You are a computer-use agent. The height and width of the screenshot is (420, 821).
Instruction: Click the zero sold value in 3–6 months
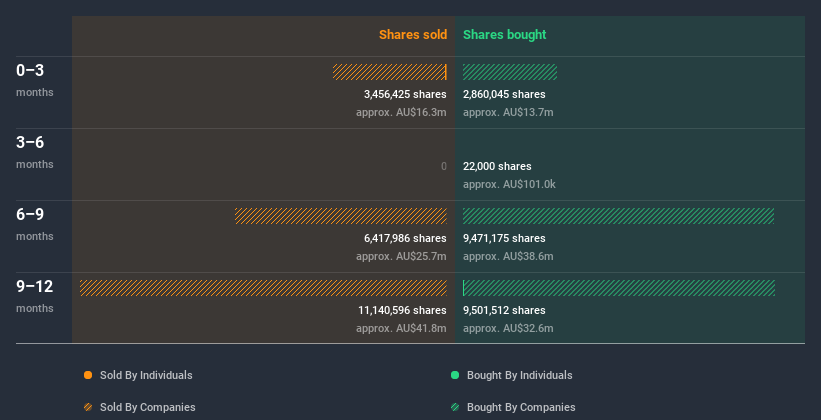444,167
